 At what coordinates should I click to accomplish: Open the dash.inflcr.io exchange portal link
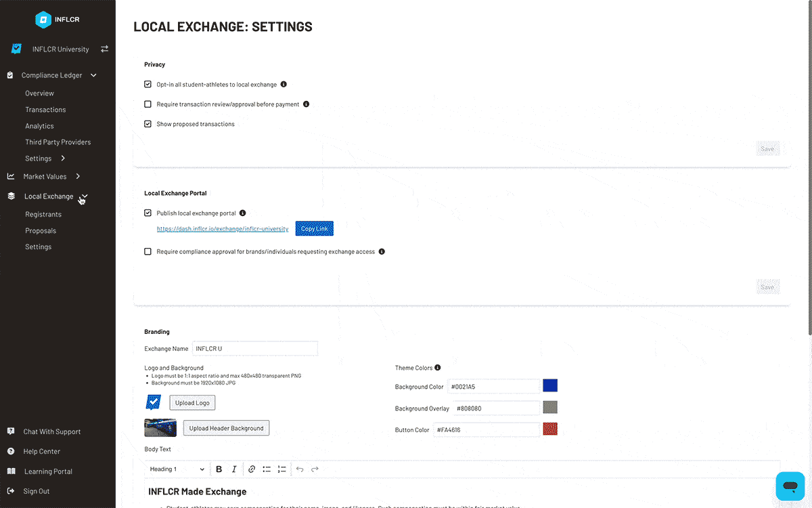point(223,229)
